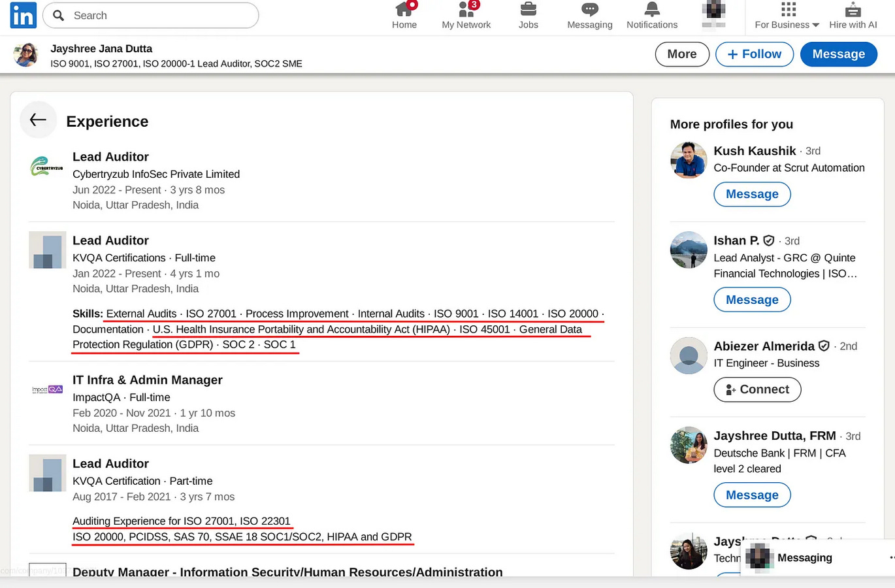The height and width of the screenshot is (588, 895).
Task: Click "Aug 2017 - Feb 2021 · 3 yrs 7 mos" text
Action: pyautogui.click(x=154, y=497)
